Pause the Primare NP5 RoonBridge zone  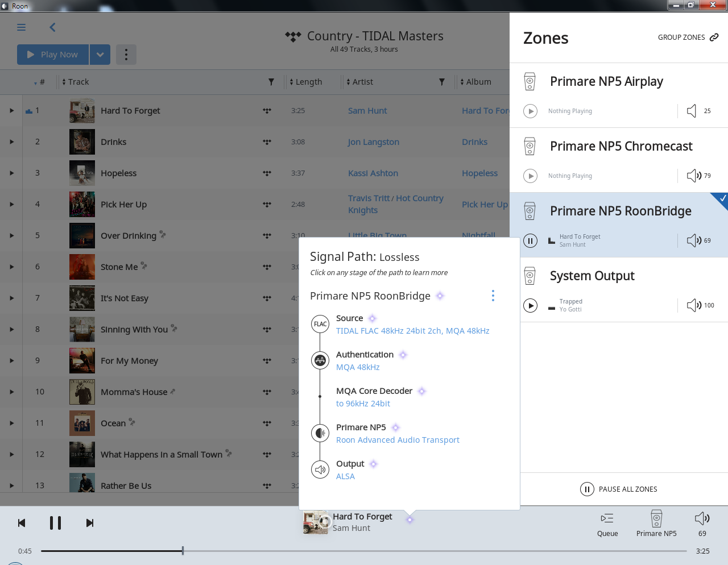coord(530,240)
